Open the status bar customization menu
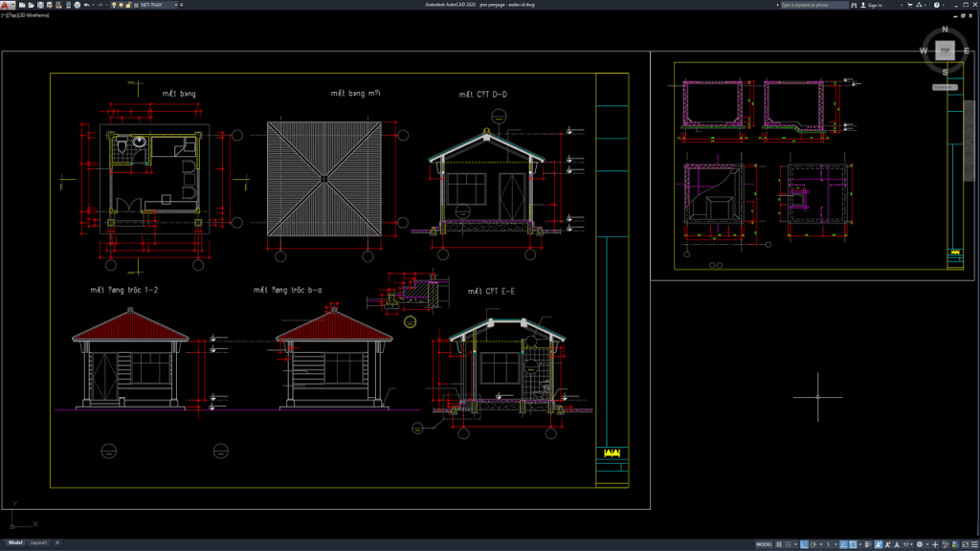Screen dimensions: 980x551 [973, 545]
